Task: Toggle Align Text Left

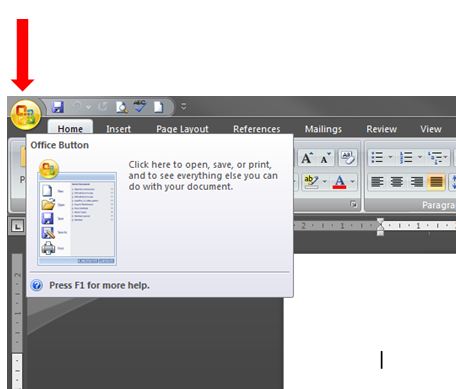Action: pos(377,182)
